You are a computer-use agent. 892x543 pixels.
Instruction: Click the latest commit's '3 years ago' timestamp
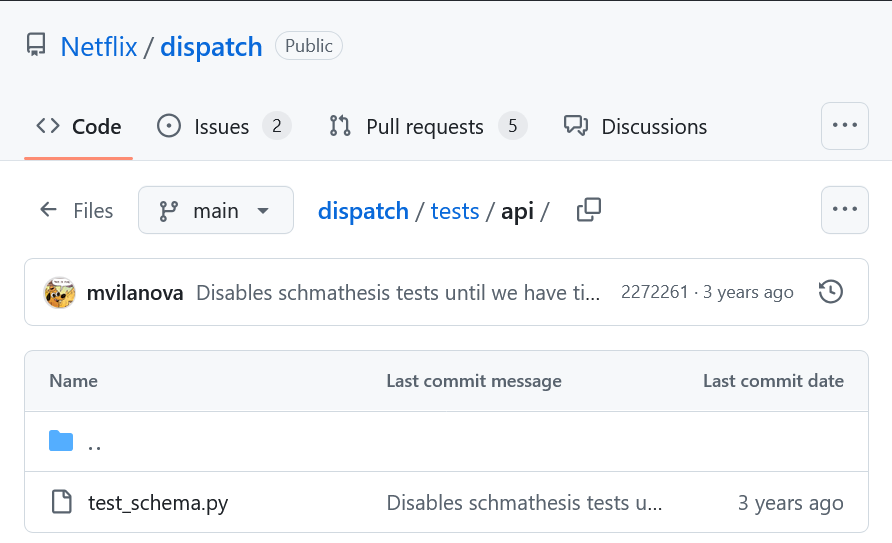point(748,292)
